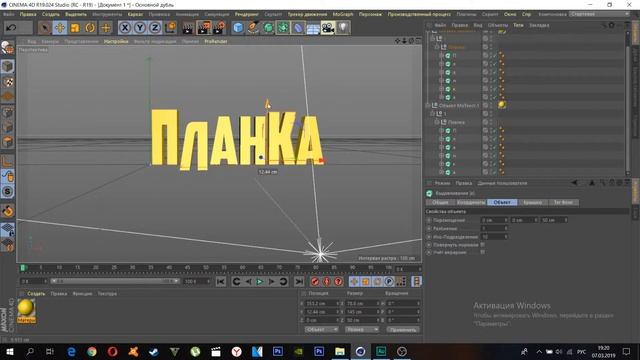640x360 pixels.
Task: Open the deformer objects icon
Action: click(x=298, y=28)
